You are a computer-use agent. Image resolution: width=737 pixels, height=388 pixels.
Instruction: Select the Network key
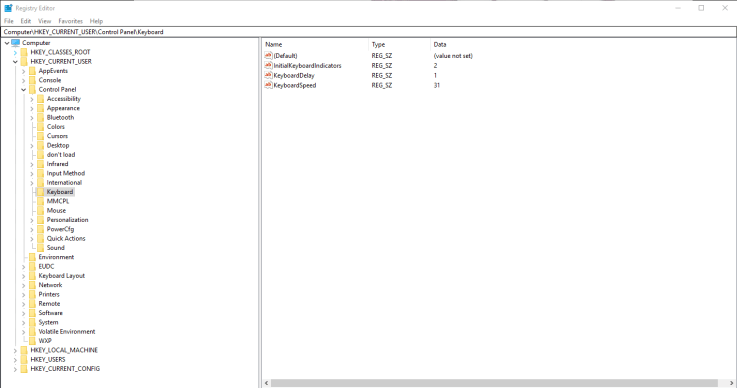point(50,285)
